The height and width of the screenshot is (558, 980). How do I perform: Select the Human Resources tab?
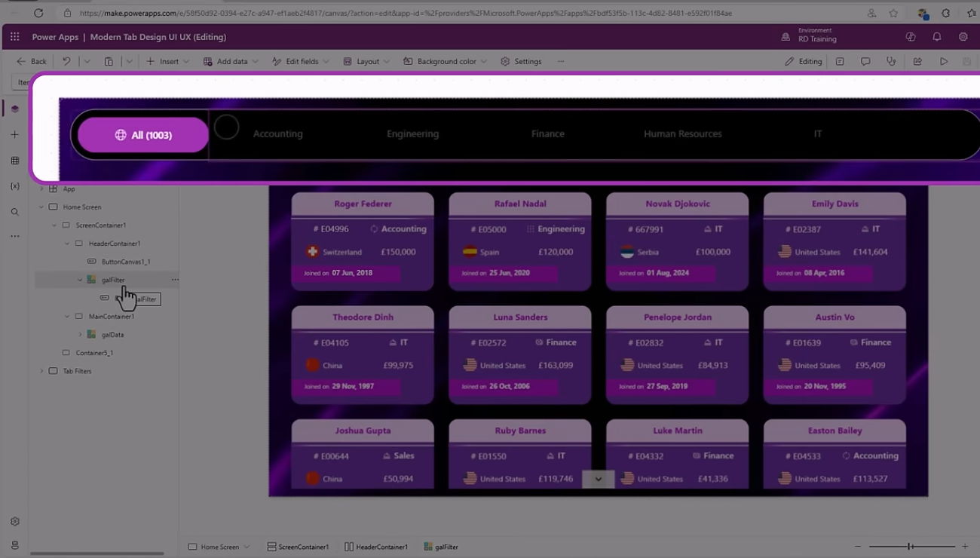tap(682, 134)
